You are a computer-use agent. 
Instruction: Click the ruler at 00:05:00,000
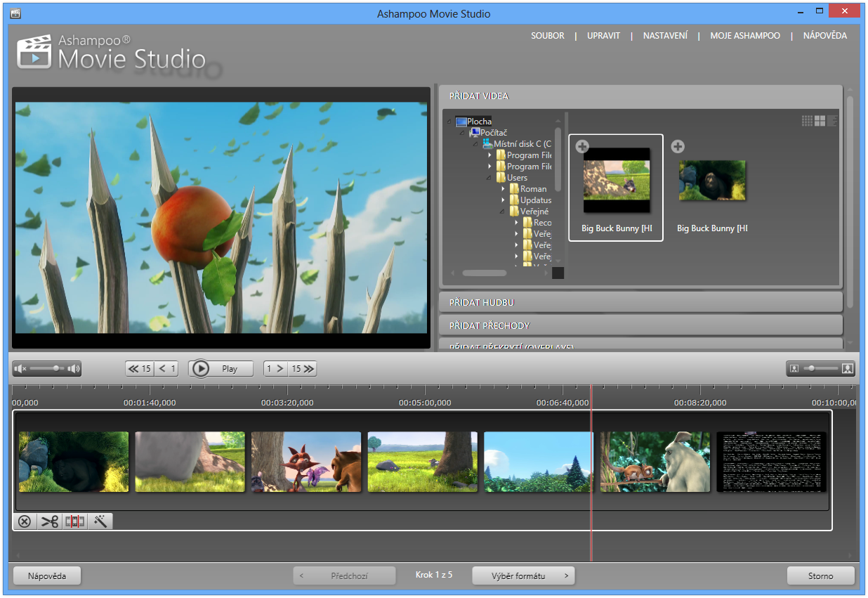pos(425,403)
